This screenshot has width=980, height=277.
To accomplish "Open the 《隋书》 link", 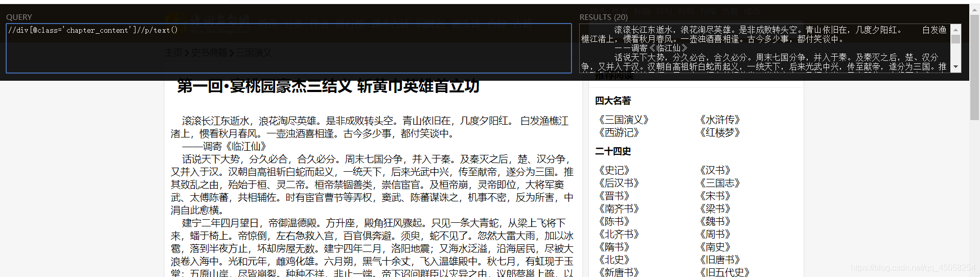I will (614, 247).
